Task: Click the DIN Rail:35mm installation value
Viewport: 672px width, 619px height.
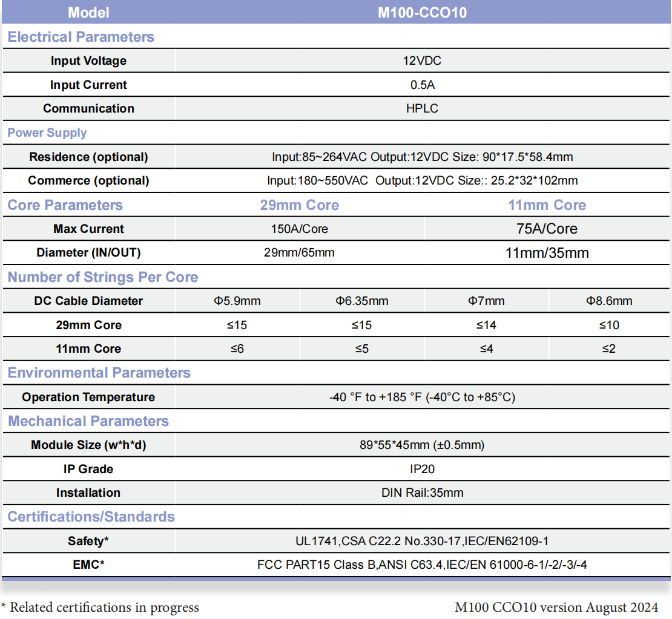Action: coord(422,493)
